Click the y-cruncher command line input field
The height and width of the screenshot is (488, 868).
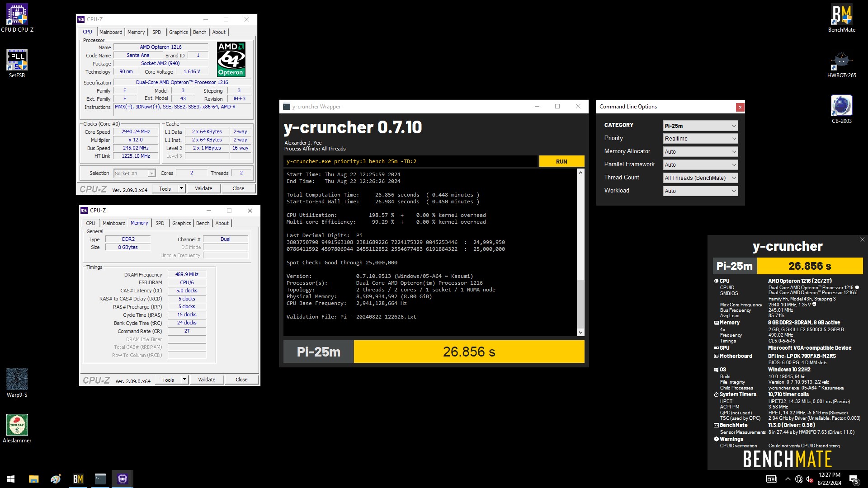coord(410,161)
